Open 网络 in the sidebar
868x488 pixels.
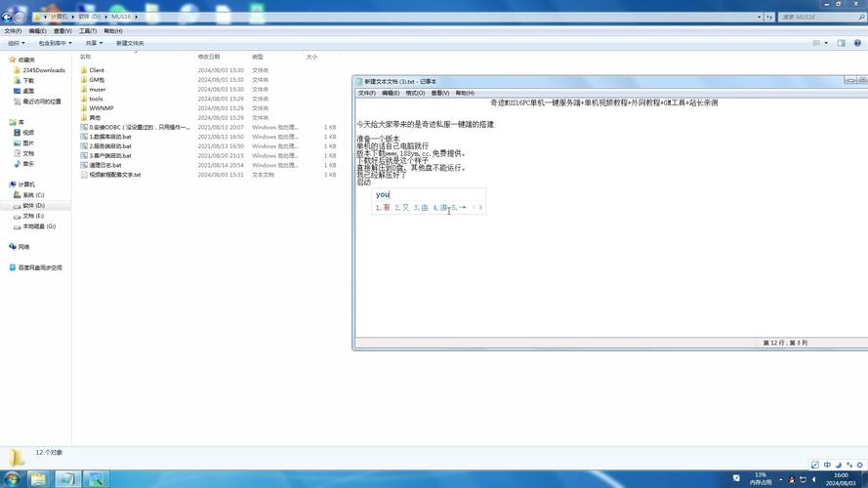coord(23,247)
